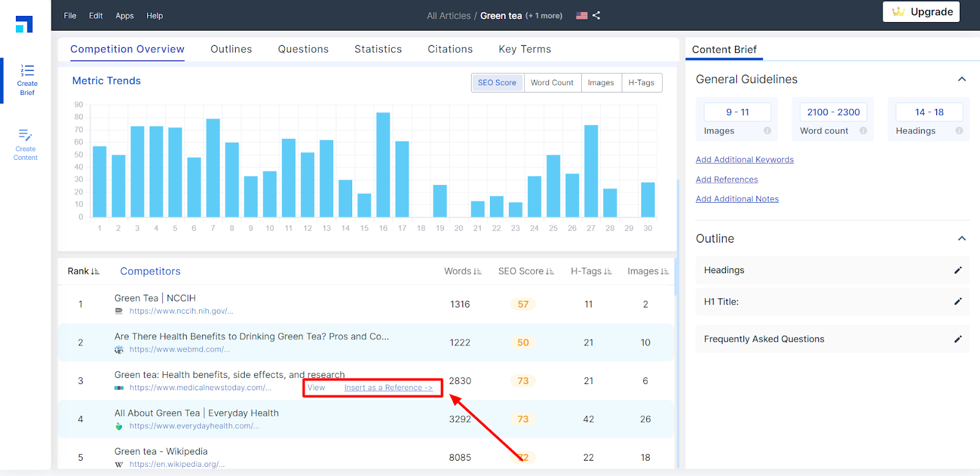The image size is (980, 476).
Task: Collapse the Outline section
Action: pyautogui.click(x=962, y=238)
